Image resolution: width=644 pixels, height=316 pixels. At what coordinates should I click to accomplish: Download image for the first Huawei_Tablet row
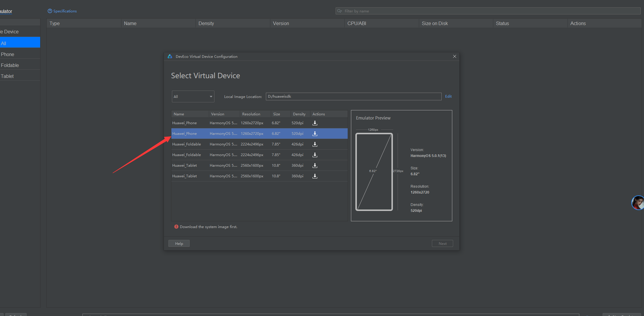coord(315,166)
